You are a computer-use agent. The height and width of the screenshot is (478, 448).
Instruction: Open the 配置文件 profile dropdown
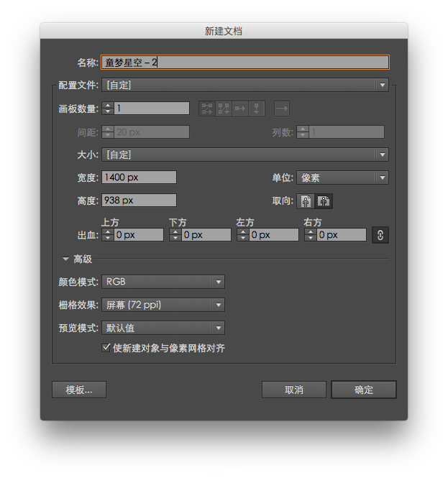point(244,86)
